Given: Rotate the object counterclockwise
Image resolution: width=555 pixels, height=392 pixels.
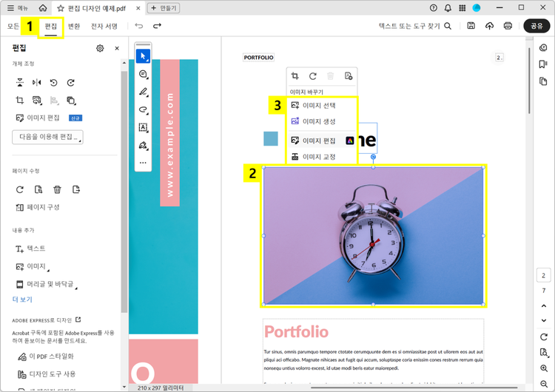Looking at the screenshot, I should point(53,82).
